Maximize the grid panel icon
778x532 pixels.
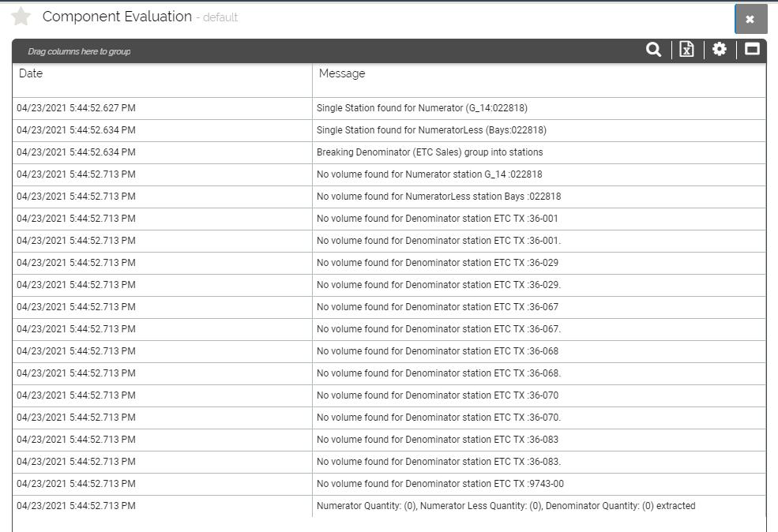tap(752, 50)
